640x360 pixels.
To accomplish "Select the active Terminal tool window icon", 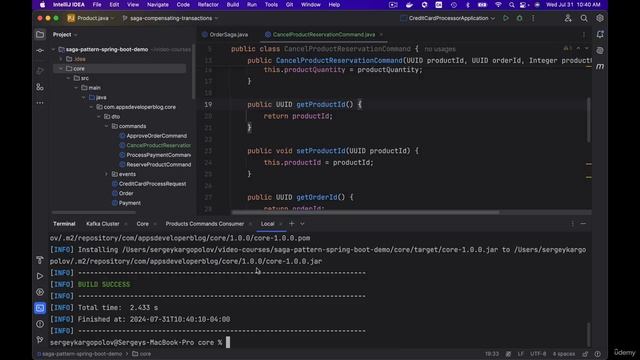I will point(40,308).
